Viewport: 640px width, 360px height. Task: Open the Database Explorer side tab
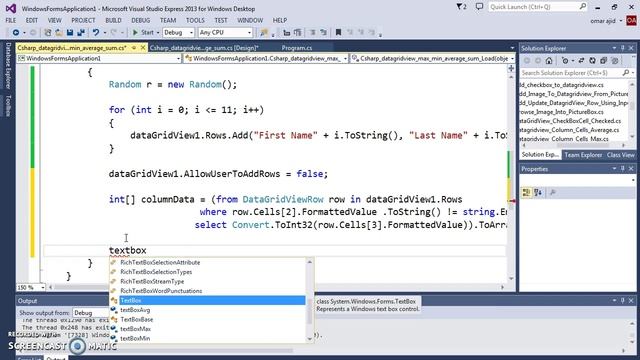click(8, 65)
